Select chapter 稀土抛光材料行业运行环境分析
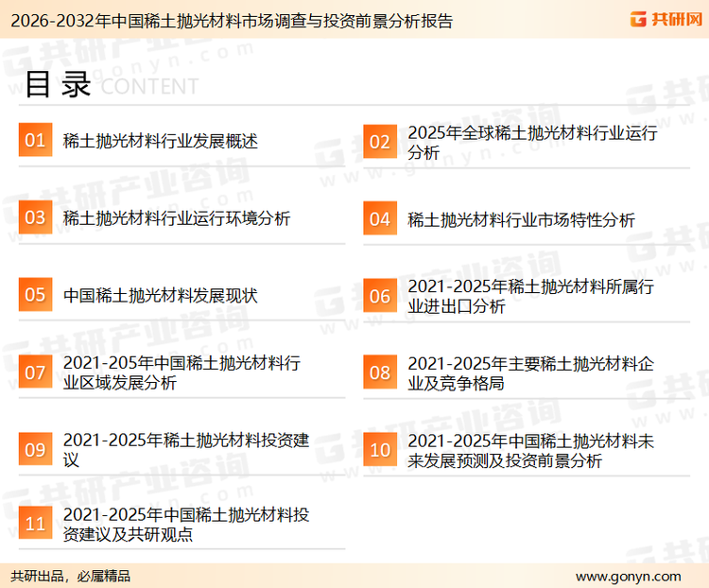Screen dimensions: 709x588 (x=177, y=218)
